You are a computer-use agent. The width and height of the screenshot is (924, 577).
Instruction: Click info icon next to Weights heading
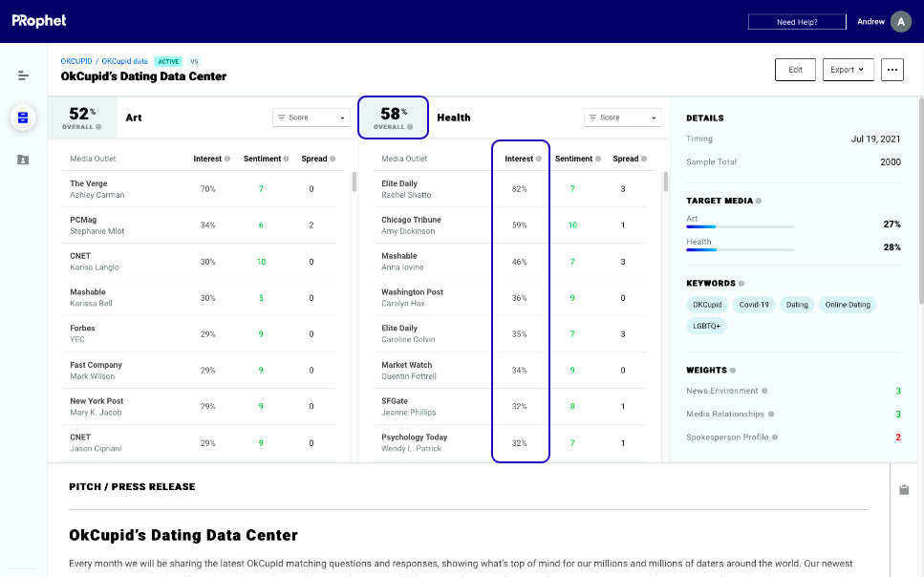point(733,370)
